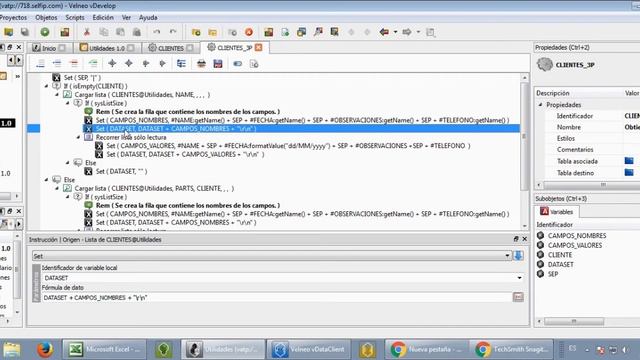640x360 pixels.
Task: Open the Edición menu
Action: 103,18
